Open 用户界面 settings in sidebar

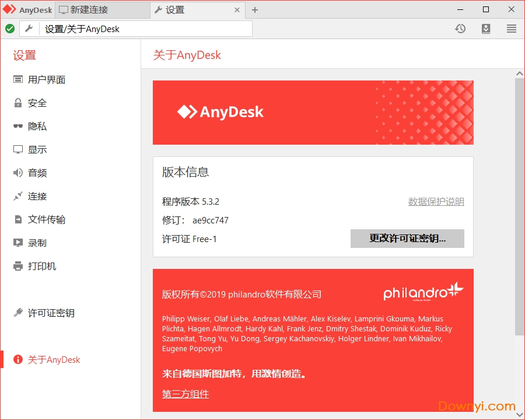(x=46, y=80)
